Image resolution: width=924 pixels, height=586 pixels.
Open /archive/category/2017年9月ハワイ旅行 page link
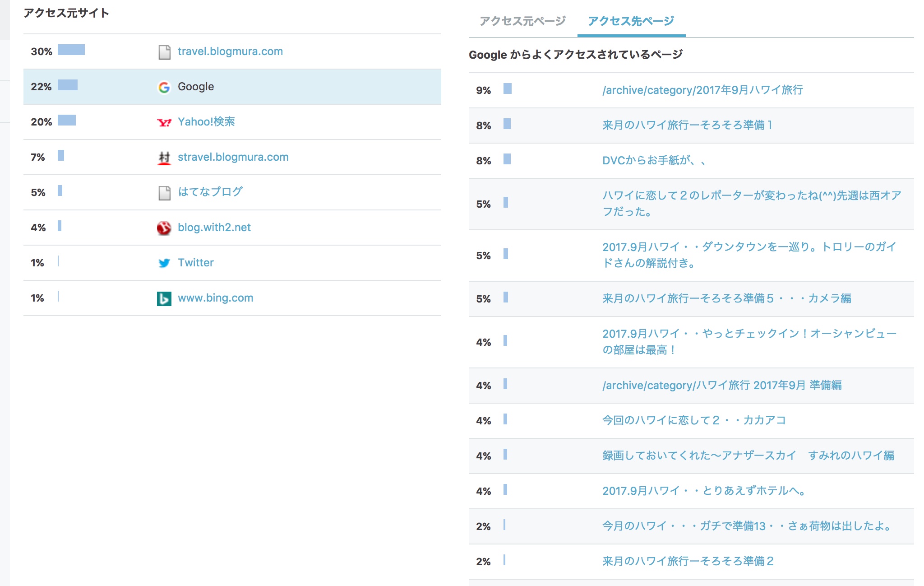click(702, 90)
